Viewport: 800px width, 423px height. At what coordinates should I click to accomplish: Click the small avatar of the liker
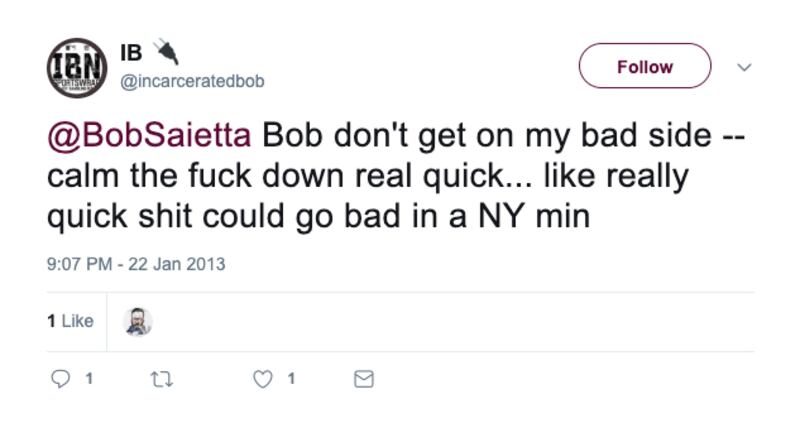(x=137, y=321)
